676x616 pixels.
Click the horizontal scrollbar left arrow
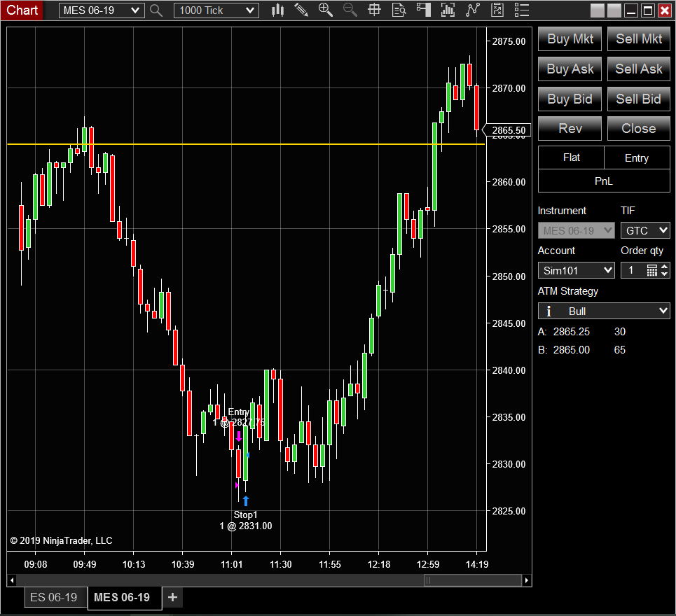12,580
